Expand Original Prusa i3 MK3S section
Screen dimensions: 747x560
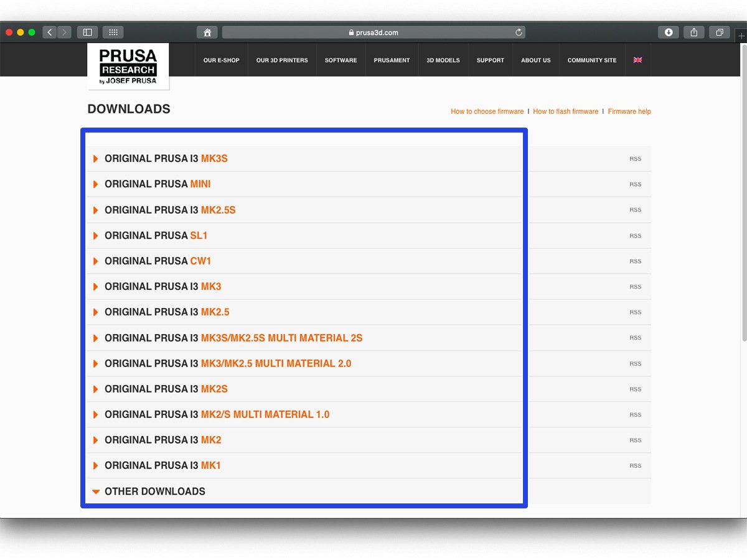[166, 159]
